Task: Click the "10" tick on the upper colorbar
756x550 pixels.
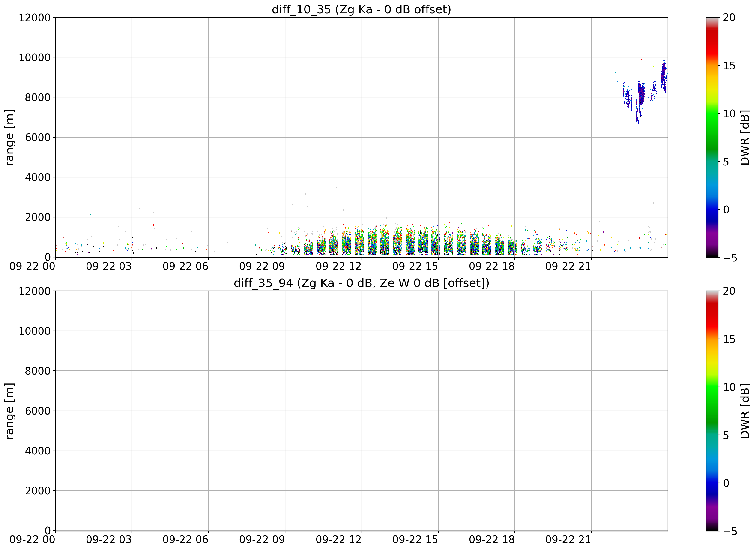Action: tap(729, 114)
